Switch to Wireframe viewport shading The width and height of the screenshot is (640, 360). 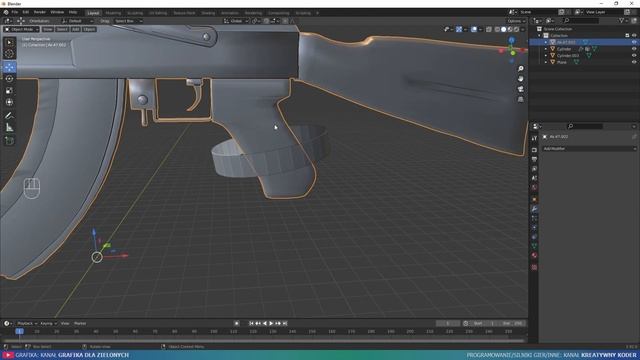(497, 29)
